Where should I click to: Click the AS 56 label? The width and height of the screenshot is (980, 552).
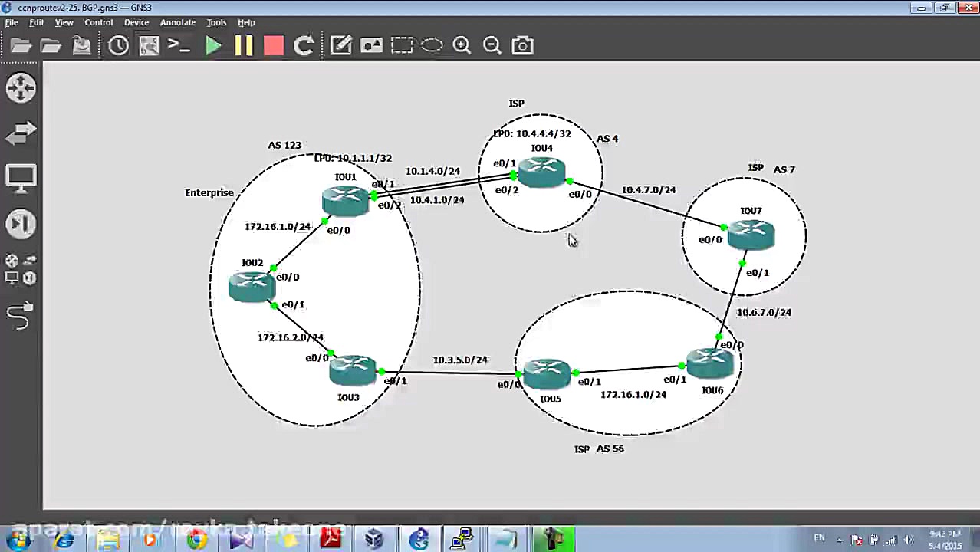coord(610,449)
